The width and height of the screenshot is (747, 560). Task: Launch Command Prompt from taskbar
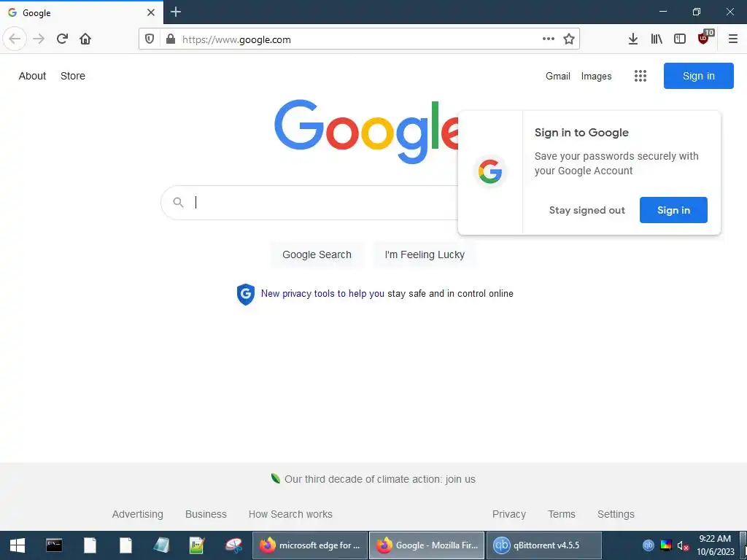point(54,545)
